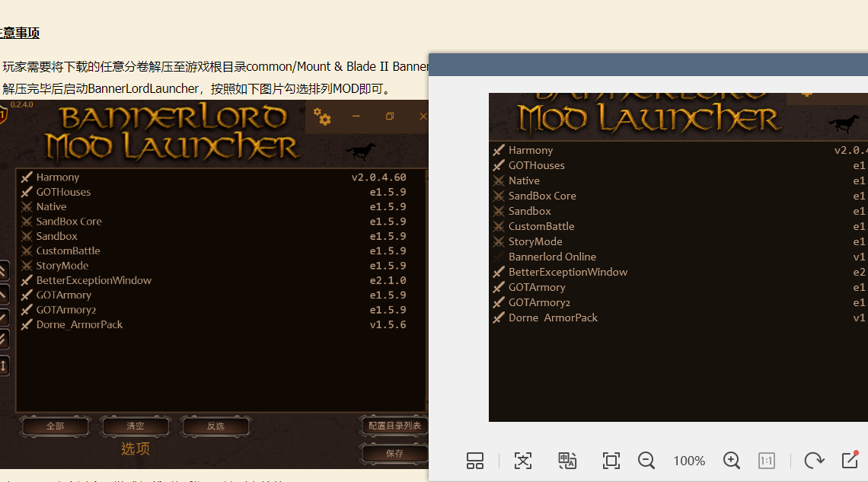Select Native name in viewer image list
Viewport: 868px width, 482px height.
point(524,180)
